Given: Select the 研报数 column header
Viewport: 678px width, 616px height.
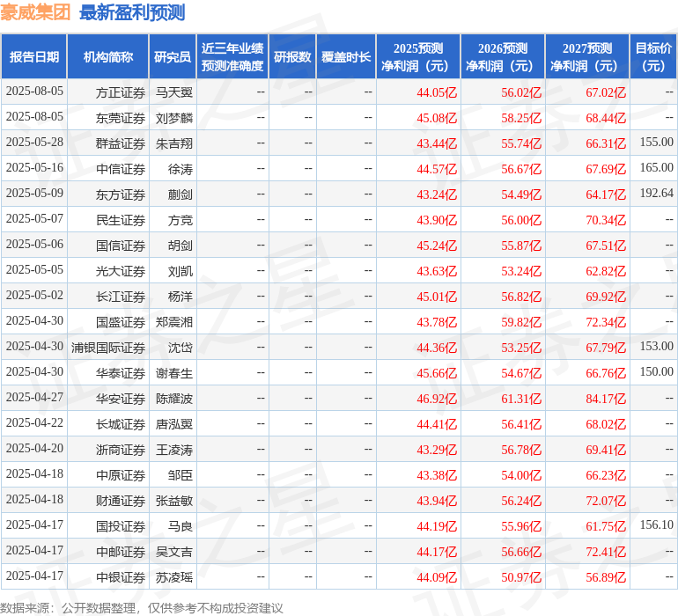Looking at the screenshot, I should coord(292,56).
